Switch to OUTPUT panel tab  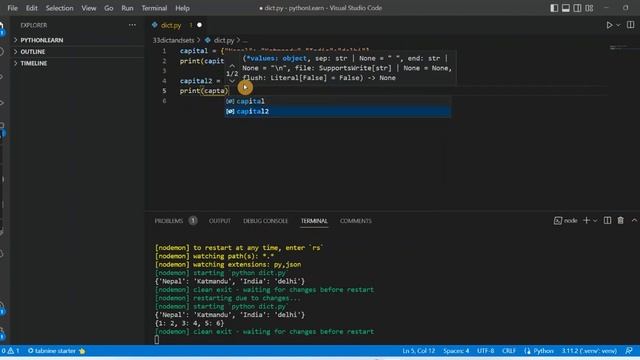[x=220, y=221]
